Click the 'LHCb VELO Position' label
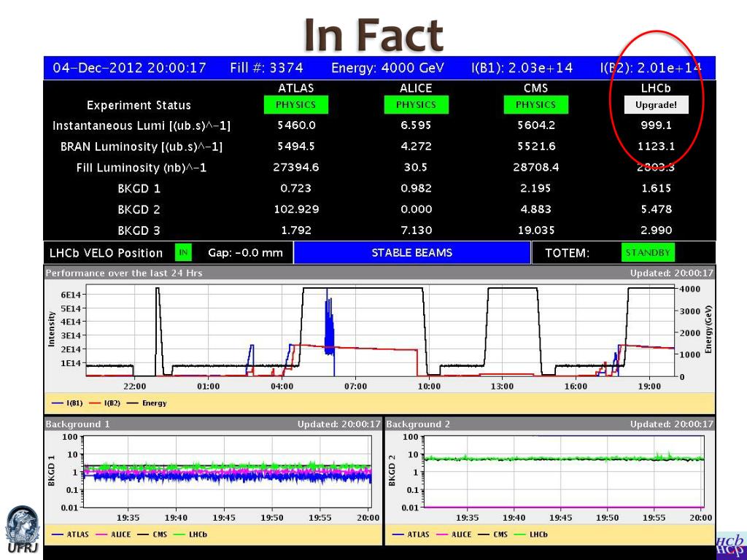 107,253
